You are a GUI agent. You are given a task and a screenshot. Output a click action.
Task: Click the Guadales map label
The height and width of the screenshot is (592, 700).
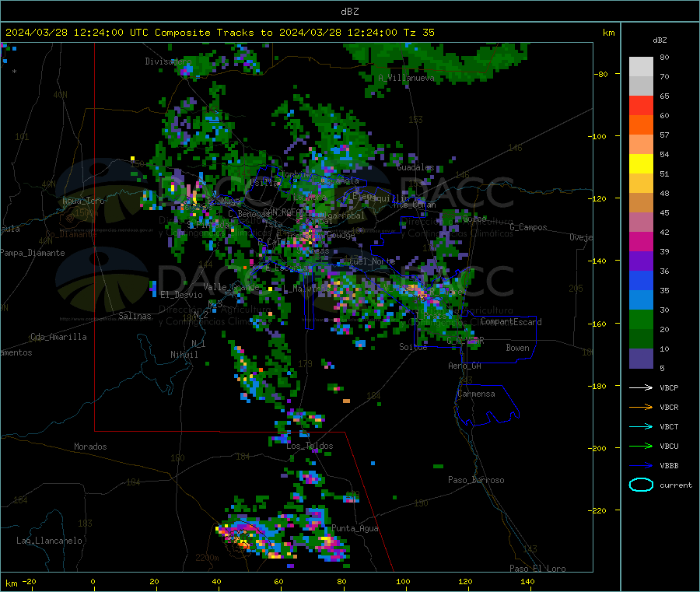point(415,167)
